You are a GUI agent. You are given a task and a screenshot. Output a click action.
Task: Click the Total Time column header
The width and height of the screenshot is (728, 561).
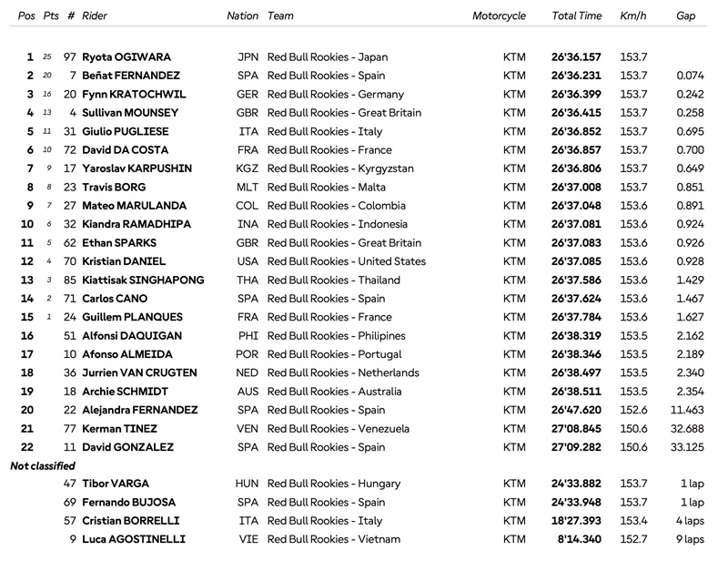click(x=576, y=15)
